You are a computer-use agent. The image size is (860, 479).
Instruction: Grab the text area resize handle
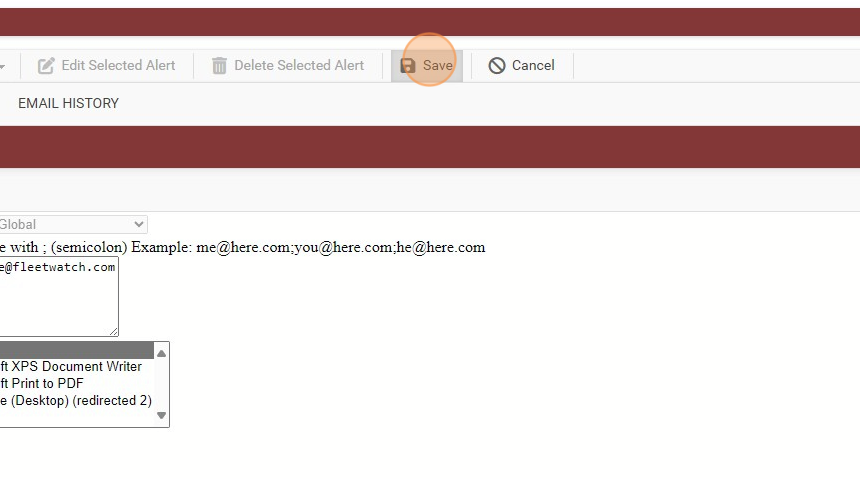pos(113,331)
